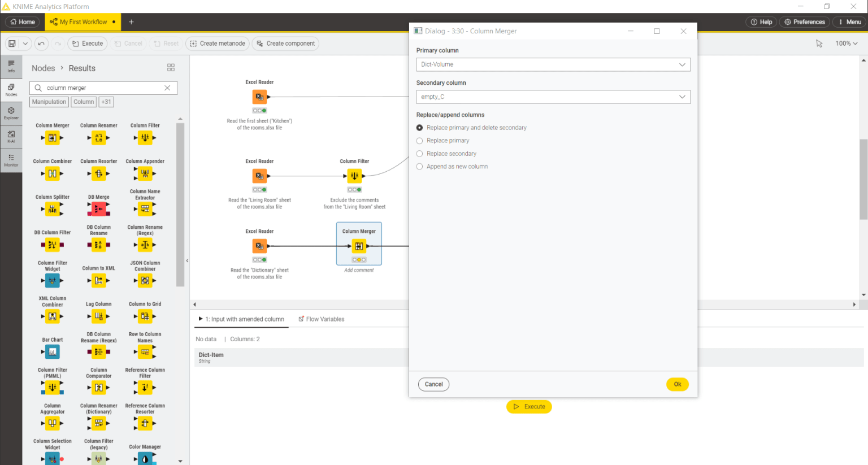Select the Column Aggregator node icon

tap(52, 423)
